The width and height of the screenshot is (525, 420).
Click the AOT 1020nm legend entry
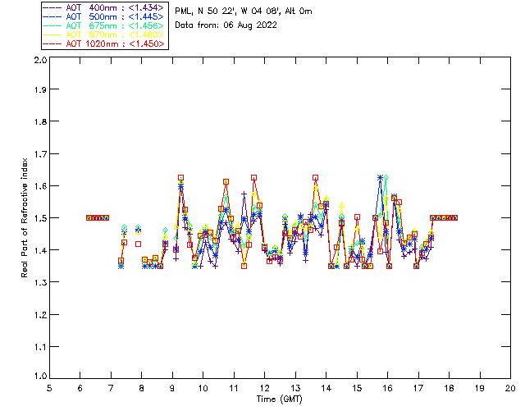[104, 43]
